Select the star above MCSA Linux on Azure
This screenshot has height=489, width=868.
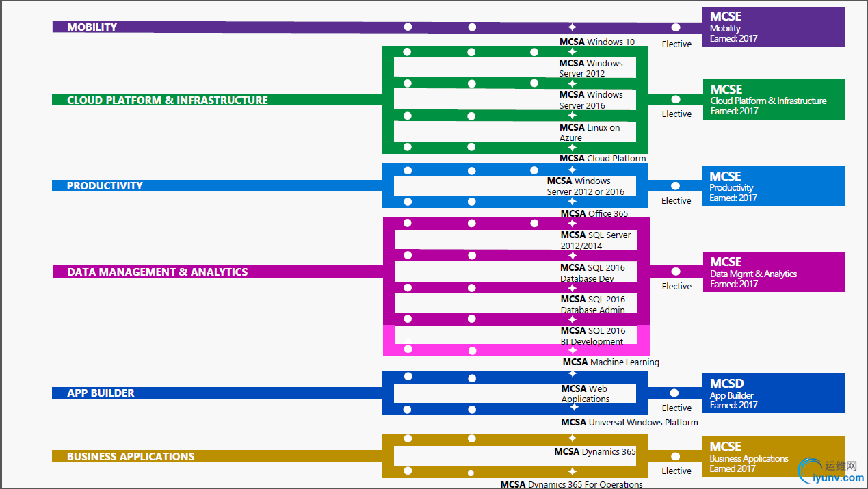pyautogui.click(x=573, y=116)
